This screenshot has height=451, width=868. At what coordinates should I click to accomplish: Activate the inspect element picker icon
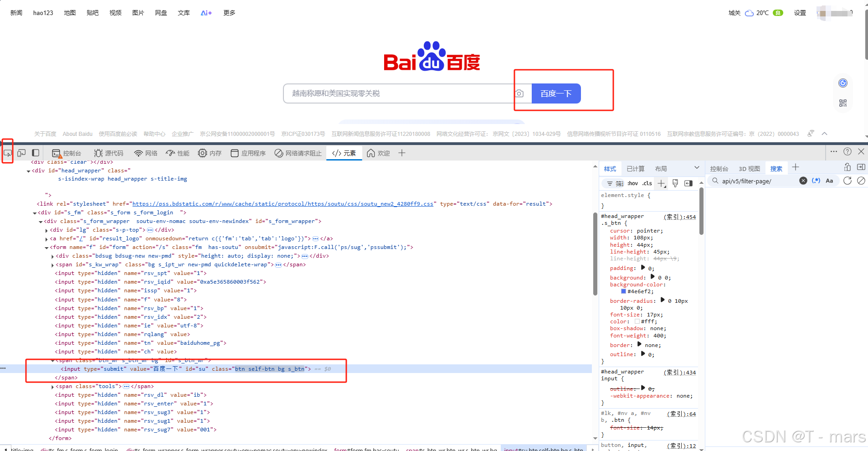point(8,153)
